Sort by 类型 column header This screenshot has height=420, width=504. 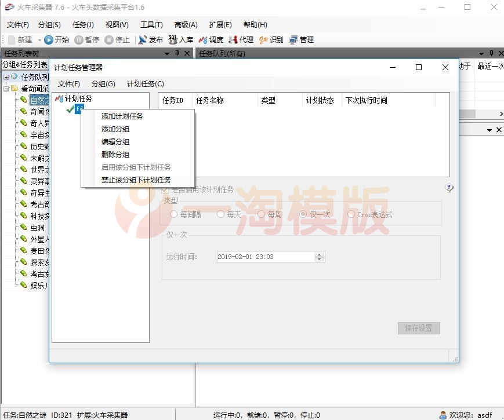(280, 100)
